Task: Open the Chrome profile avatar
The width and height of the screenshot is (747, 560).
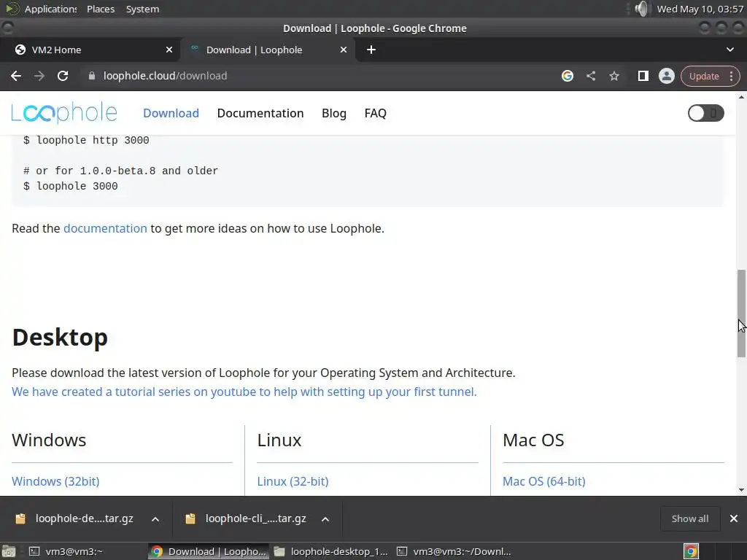Action: point(667,76)
